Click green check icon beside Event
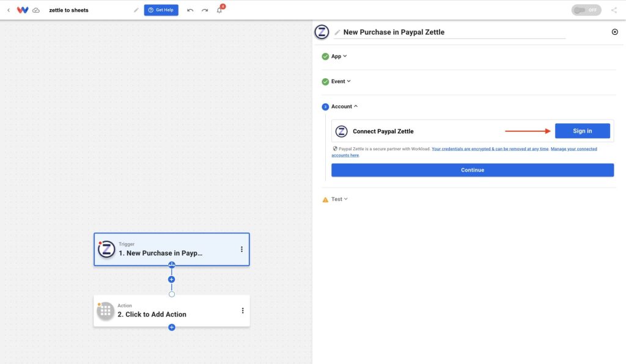The width and height of the screenshot is (626, 364). (x=325, y=82)
